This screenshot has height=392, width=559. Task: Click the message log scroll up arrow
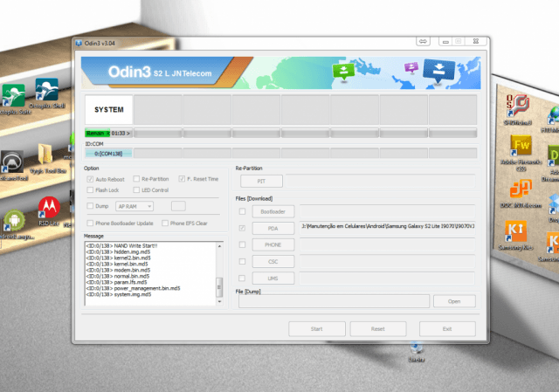pyautogui.click(x=219, y=246)
